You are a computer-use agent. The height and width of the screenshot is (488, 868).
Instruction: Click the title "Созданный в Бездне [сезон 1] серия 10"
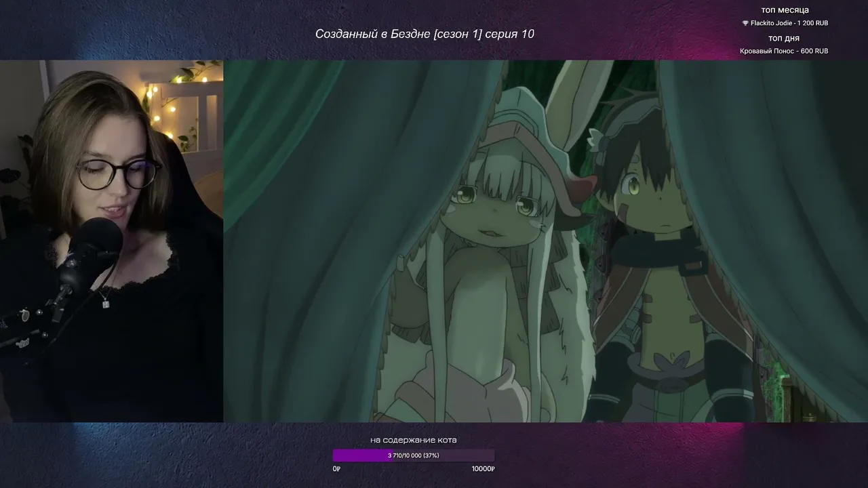[425, 34]
